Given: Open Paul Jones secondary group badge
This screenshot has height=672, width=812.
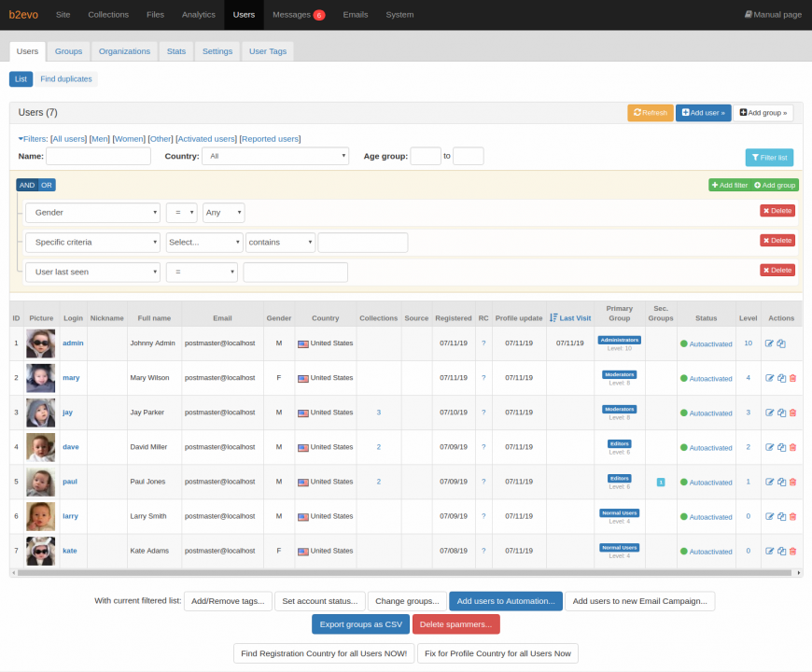Looking at the screenshot, I should coord(661,482).
